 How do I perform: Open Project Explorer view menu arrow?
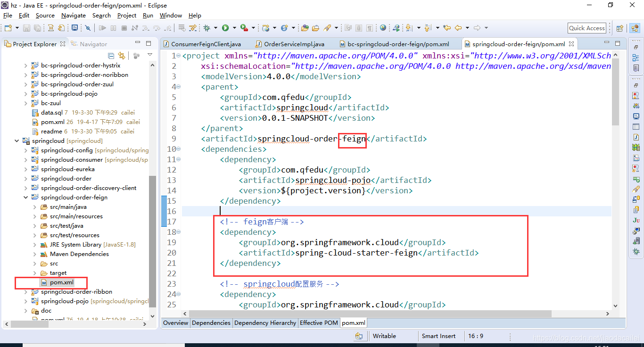tap(150, 55)
